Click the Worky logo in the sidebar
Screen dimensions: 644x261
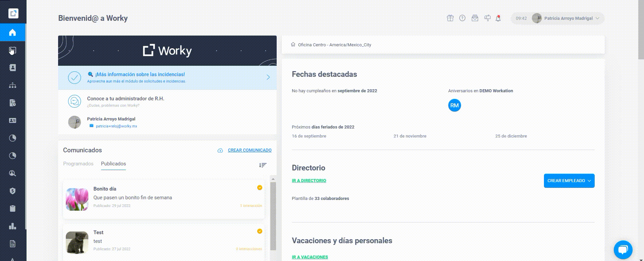click(13, 13)
